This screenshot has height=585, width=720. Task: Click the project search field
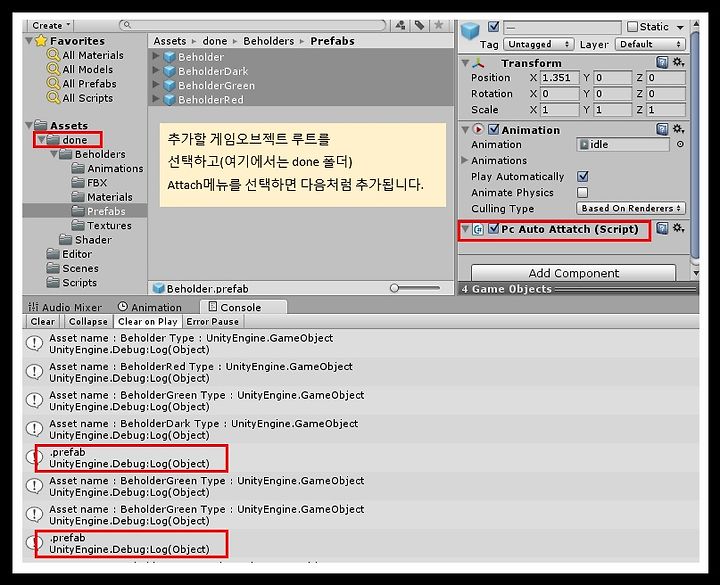pyautogui.click(x=253, y=25)
